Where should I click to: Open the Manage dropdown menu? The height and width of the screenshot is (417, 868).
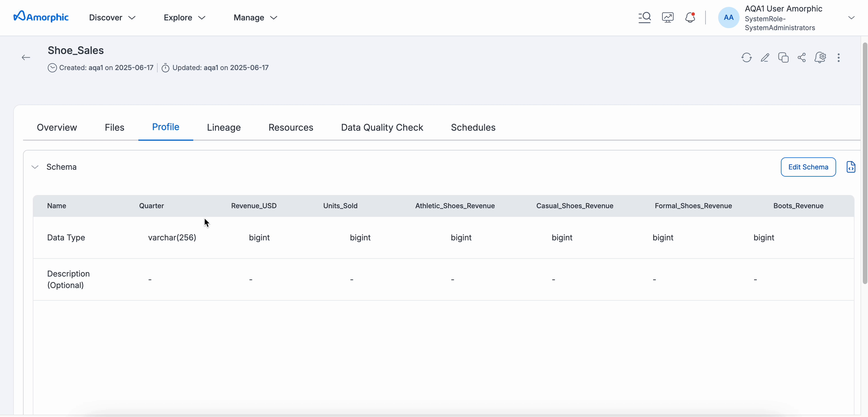[x=255, y=18]
